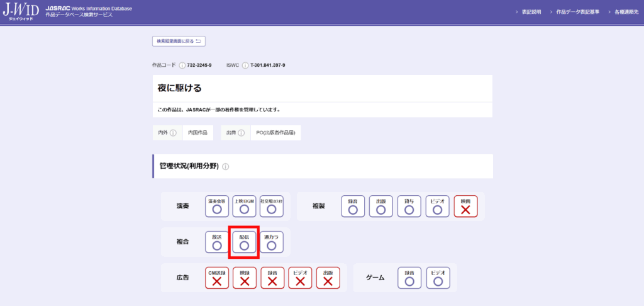Click the 映画 X status icon under 複製
This screenshot has width=644, height=306.
point(466,207)
